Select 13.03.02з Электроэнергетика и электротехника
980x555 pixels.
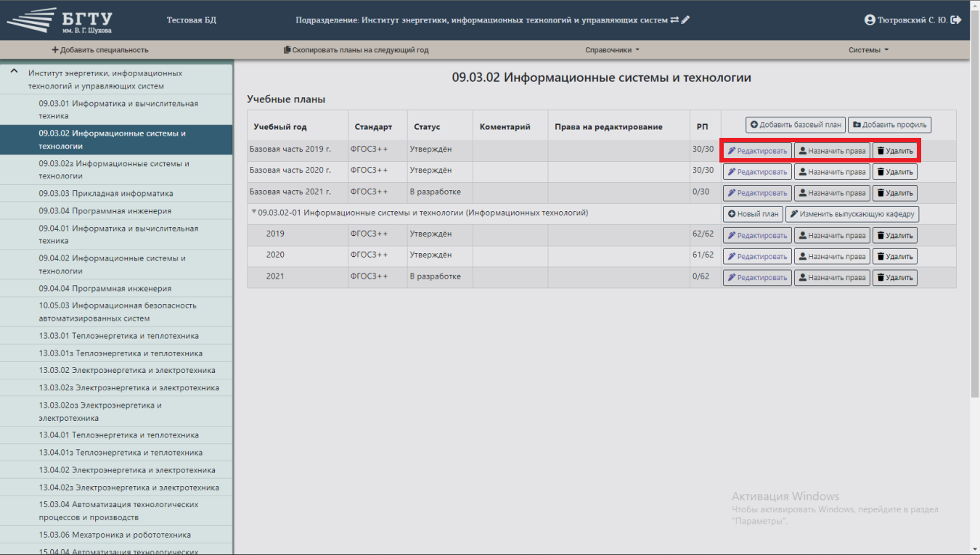click(x=116, y=387)
